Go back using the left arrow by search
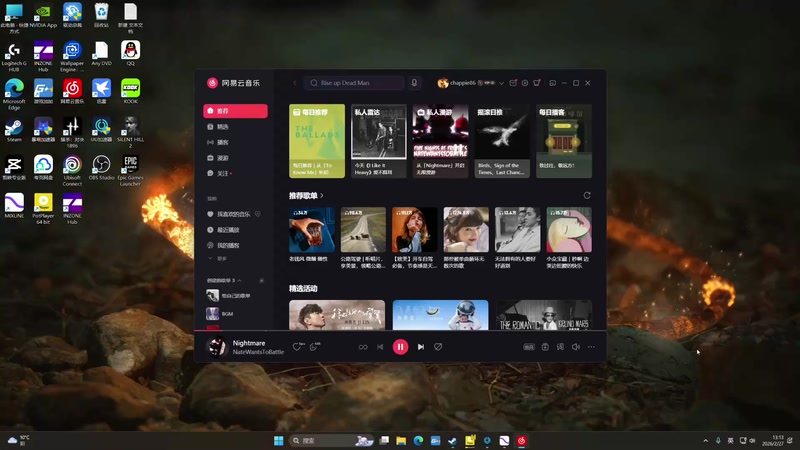The width and height of the screenshot is (800, 450). (x=294, y=83)
